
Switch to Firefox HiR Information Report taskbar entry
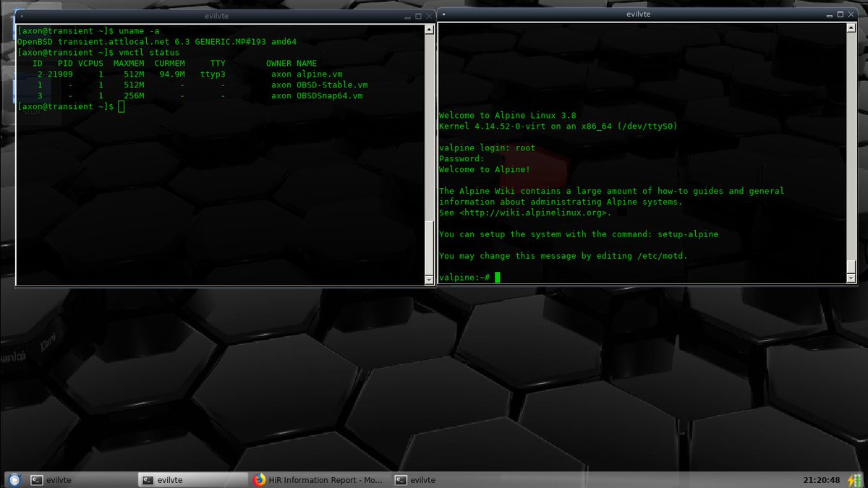pyautogui.click(x=318, y=480)
